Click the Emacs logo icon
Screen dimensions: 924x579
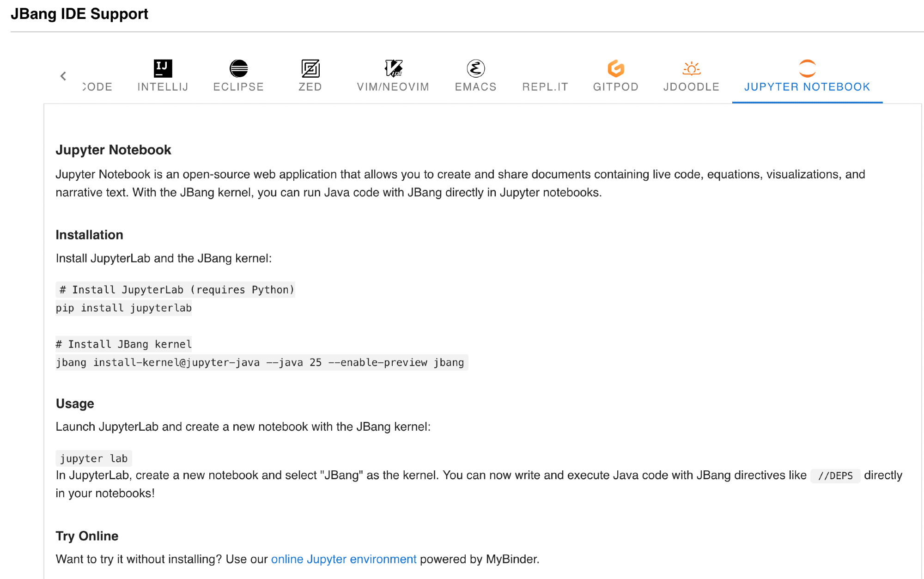pos(475,68)
